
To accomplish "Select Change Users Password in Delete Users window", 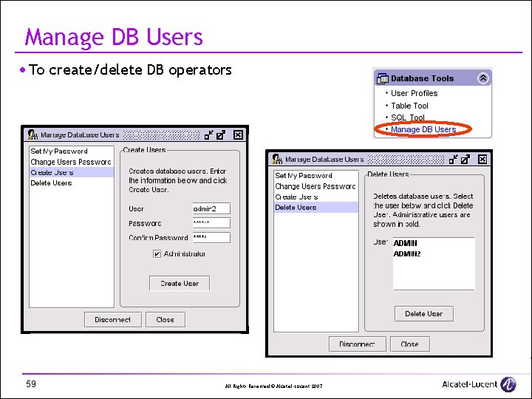I will (x=316, y=186).
